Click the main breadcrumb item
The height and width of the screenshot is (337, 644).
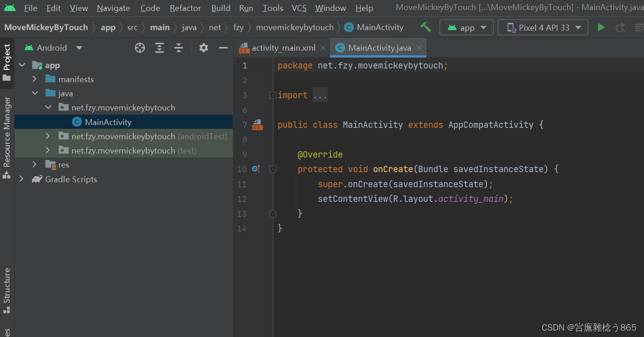point(160,27)
